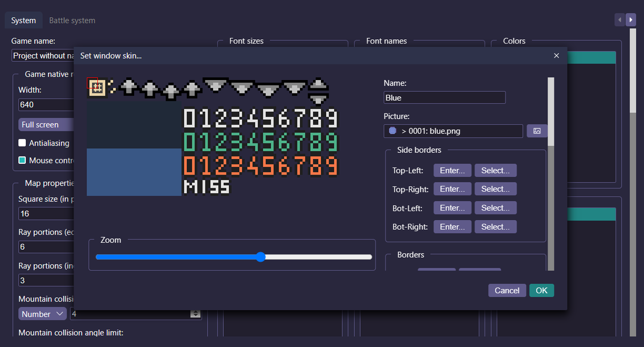
Task: Click the double-arrow sprite in the skin image
Action: [319, 91]
